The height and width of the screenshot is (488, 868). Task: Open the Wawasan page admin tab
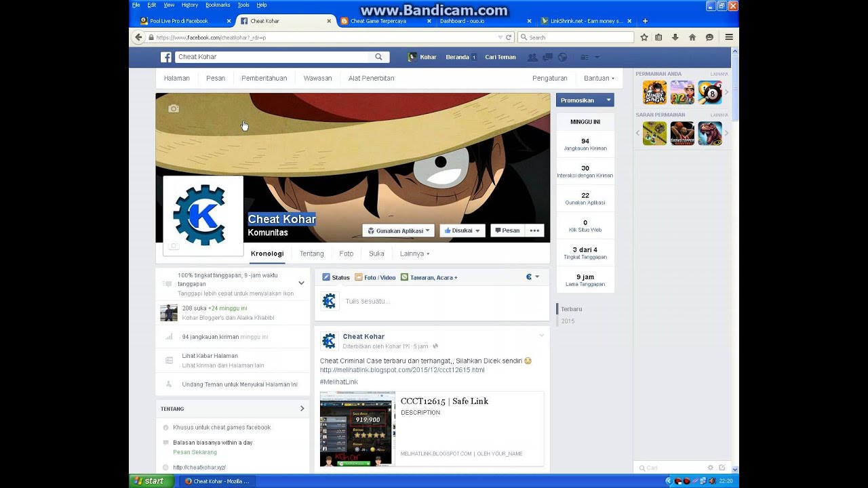click(x=317, y=78)
